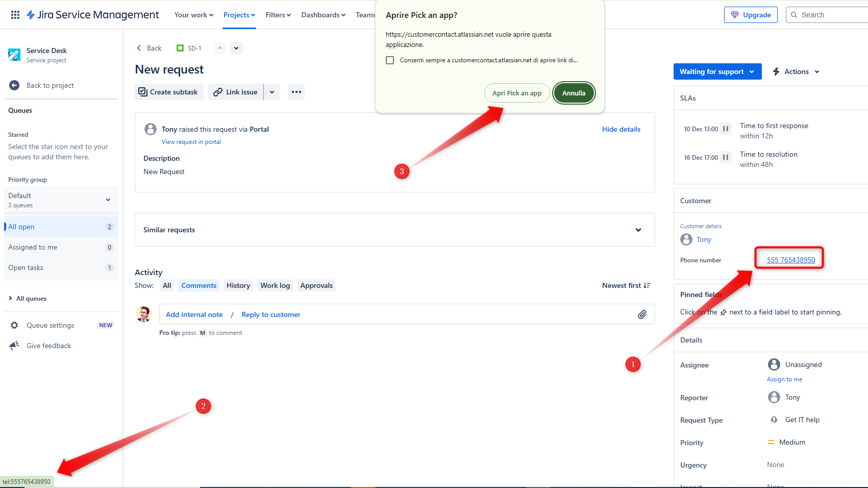Select the Comments activity tab

tap(199, 285)
